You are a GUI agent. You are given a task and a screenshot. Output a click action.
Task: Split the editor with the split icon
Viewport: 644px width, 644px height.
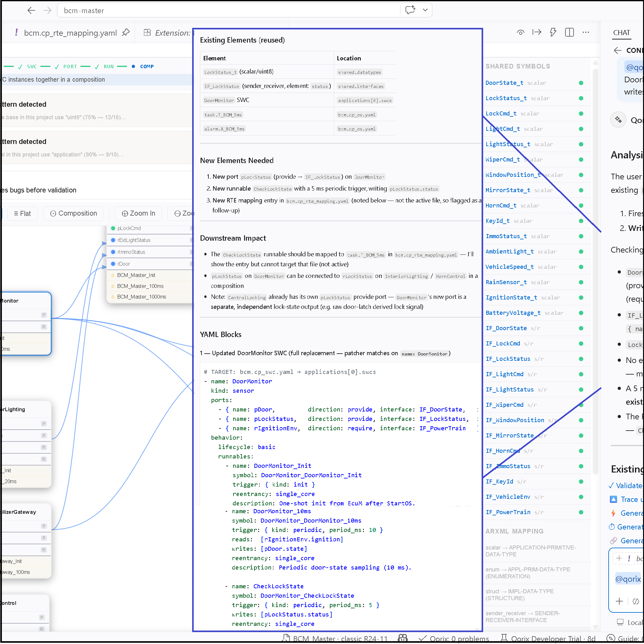[x=569, y=32]
